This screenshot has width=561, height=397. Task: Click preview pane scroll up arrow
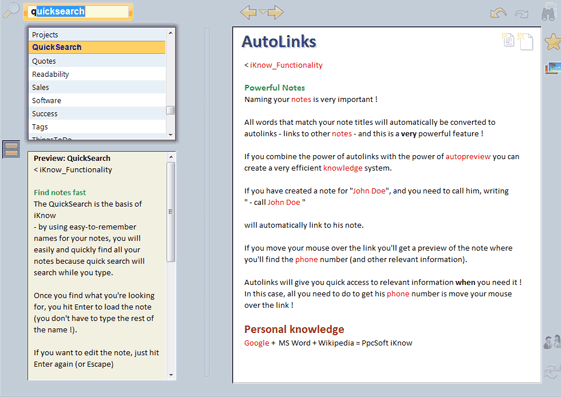(171, 157)
